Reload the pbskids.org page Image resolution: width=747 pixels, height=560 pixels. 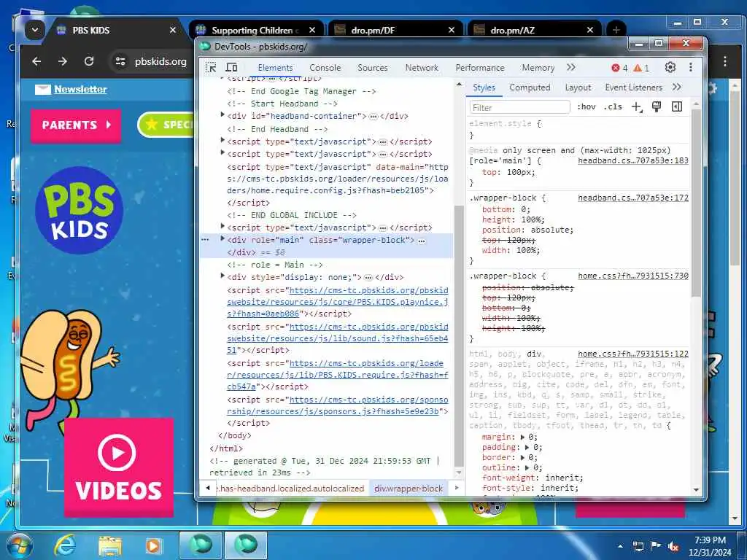click(x=88, y=61)
